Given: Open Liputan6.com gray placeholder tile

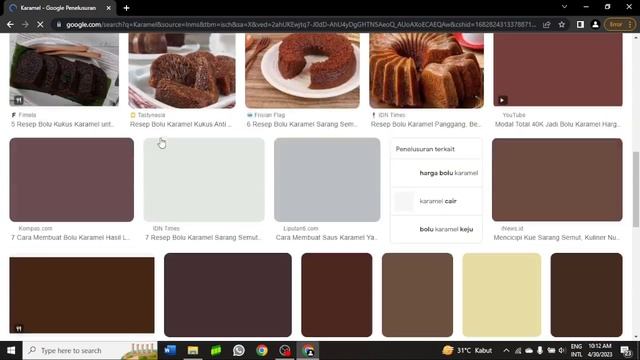Looking at the screenshot, I should pos(327,180).
